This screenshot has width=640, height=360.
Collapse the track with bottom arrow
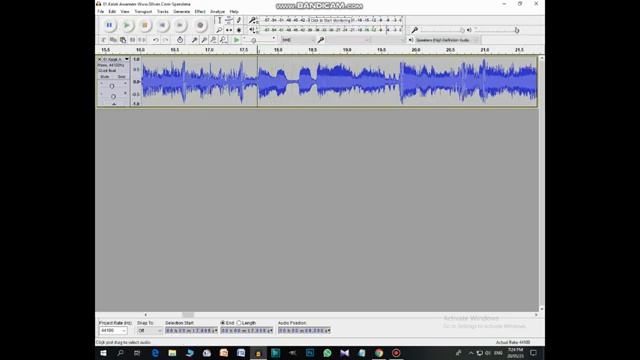pyautogui.click(x=114, y=104)
